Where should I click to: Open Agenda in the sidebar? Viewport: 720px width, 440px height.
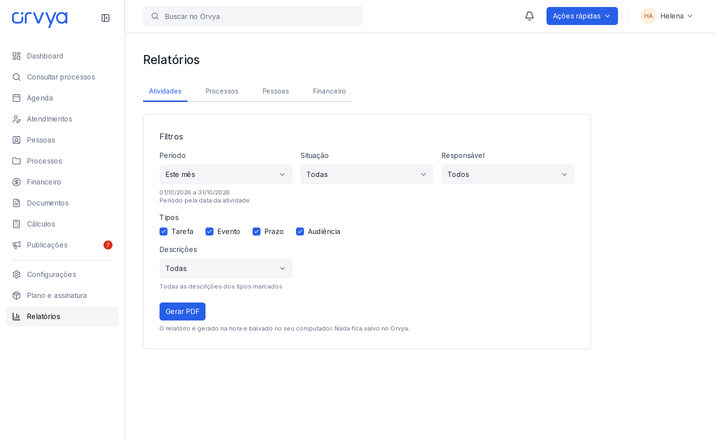point(62,98)
